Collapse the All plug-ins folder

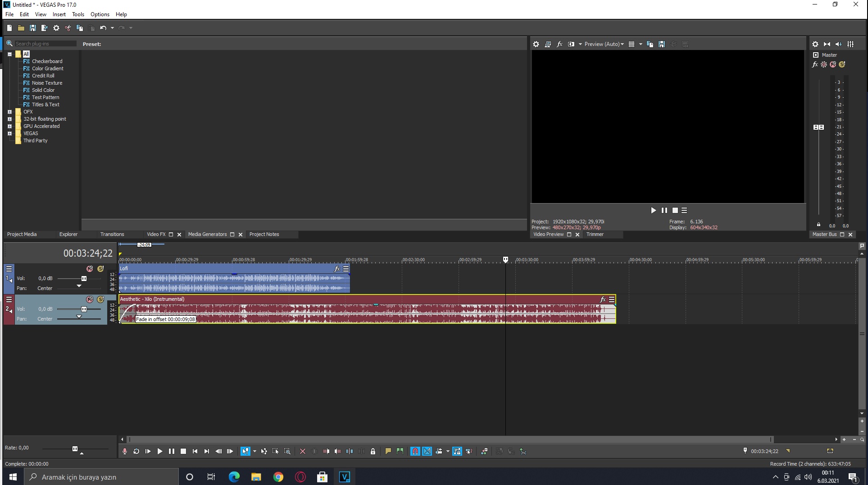pos(9,54)
